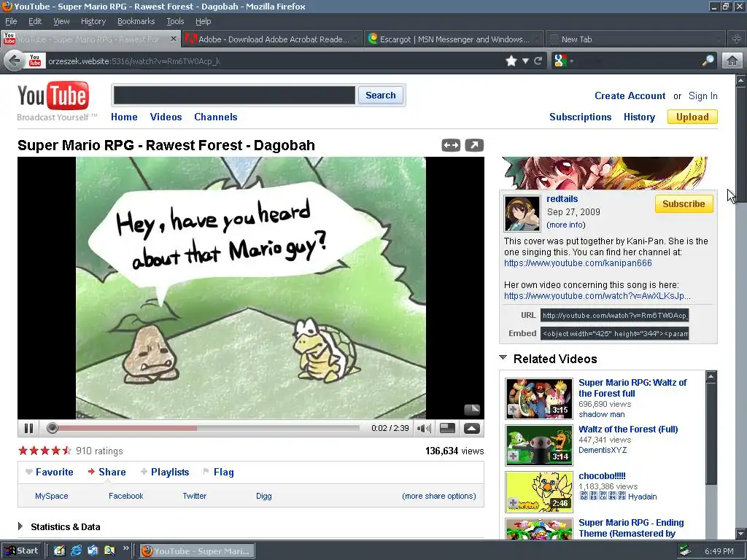Viewport: 747px width, 560px height.
Task: Click the Favorite tab under the video
Action: (x=50, y=472)
